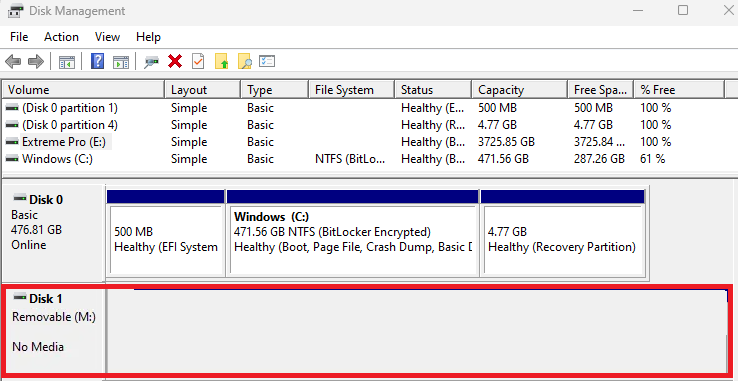Sort by the Capacity column header
This screenshot has height=381, width=738.
click(519, 89)
